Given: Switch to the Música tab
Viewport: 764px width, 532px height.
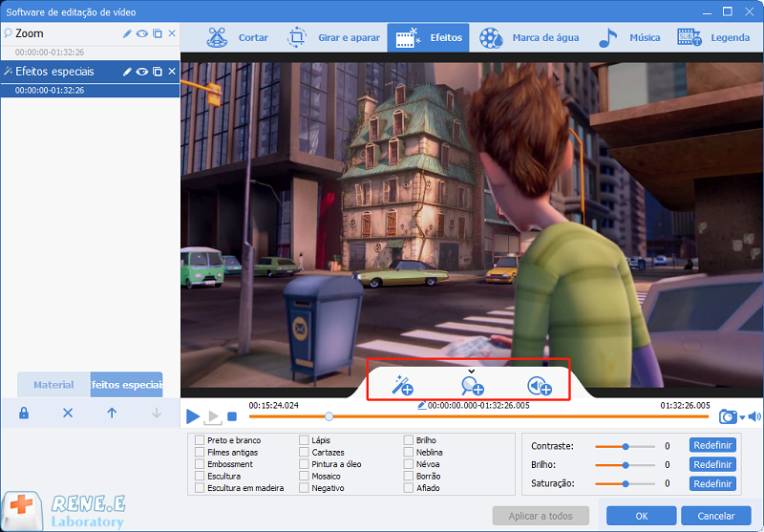Looking at the screenshot, I should point(628,37).
